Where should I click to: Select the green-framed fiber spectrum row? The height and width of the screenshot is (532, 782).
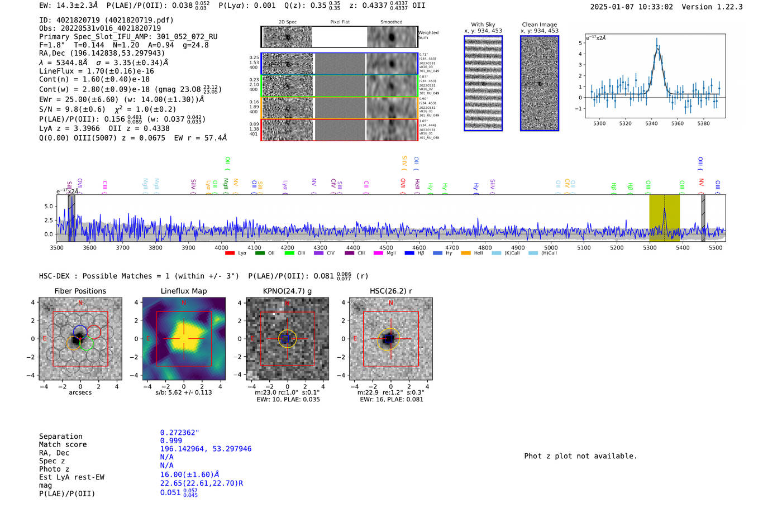(x=339, y=86)
